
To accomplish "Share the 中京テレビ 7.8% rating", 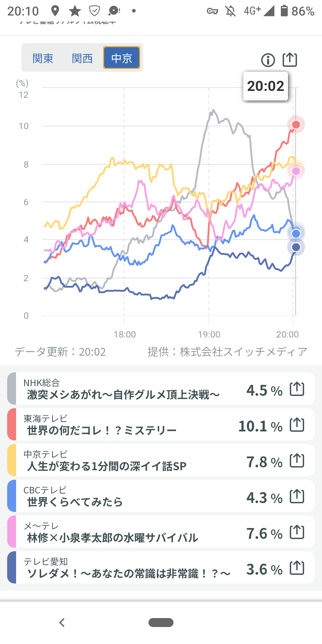I will point(297,461).
